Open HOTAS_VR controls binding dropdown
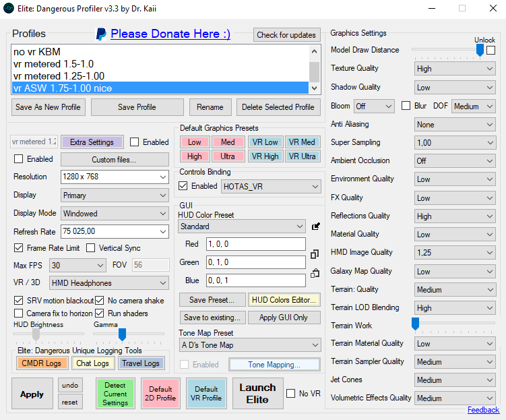Image resolution: width=506 pixels, height=420 pixels. click(271, 187)
